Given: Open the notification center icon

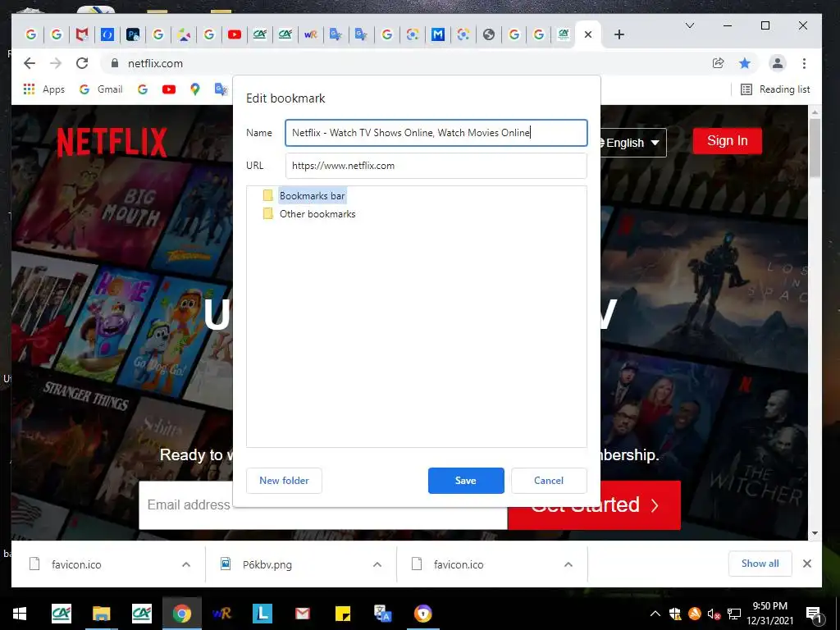Looking at the screenshot, I should coord(813,614).
